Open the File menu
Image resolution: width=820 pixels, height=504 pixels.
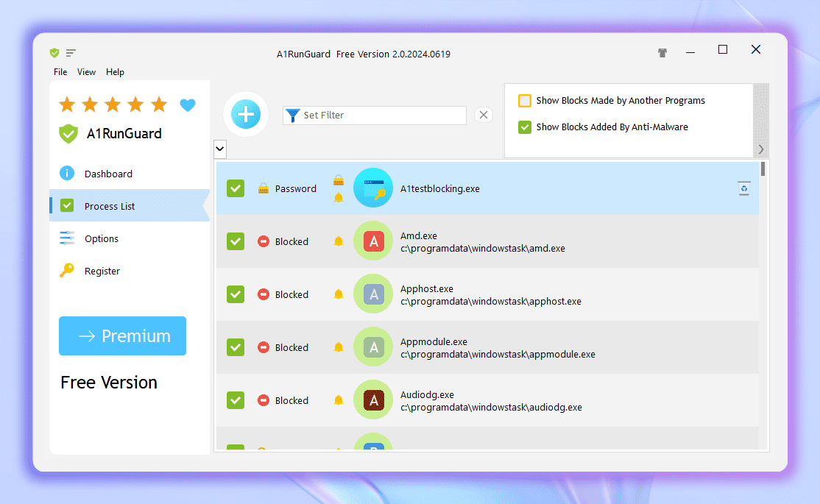pyautogui.click(x=60, y=72)
